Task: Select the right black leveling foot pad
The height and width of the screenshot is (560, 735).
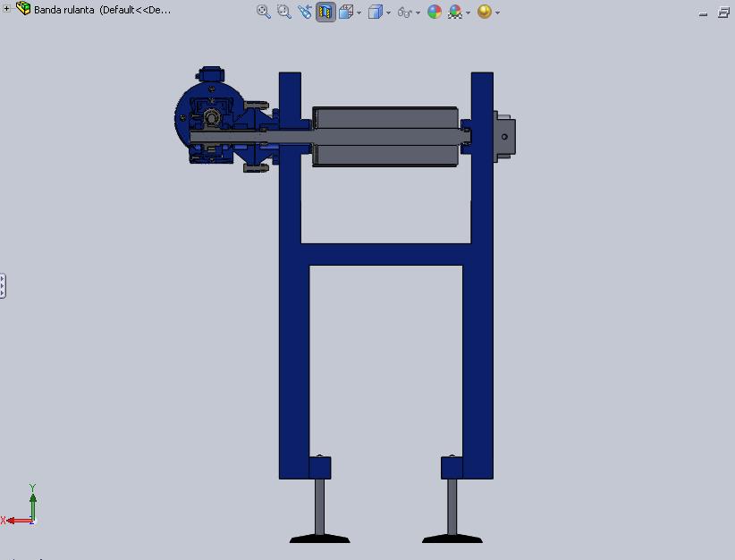Action: tap(452, 539)
